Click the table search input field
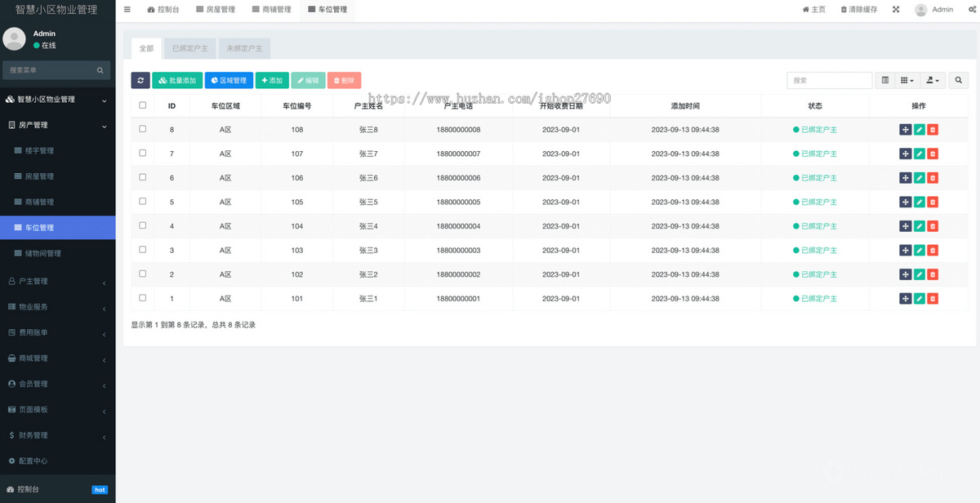This screenshot has width=980, height=503. (830, 80)
